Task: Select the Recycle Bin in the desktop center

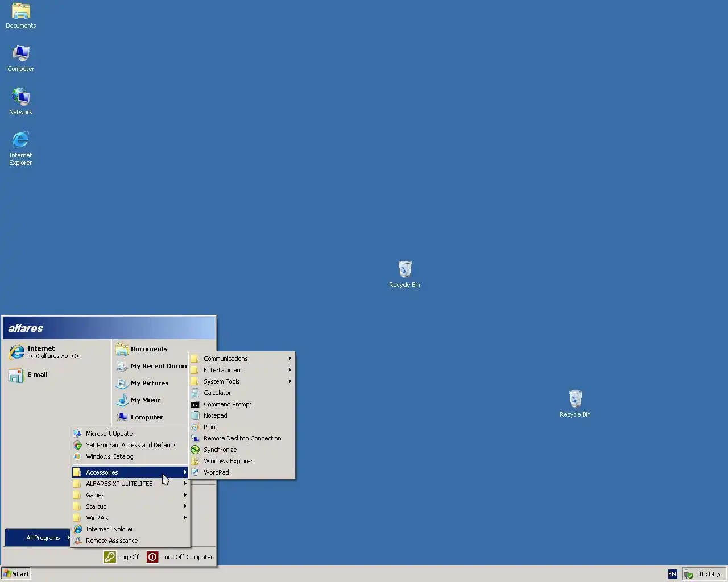Action: (404, 275)
